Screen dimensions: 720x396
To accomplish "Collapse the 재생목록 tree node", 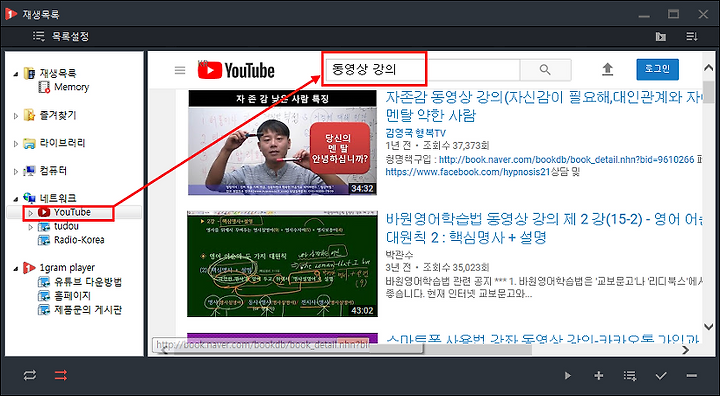I will 16,73.
